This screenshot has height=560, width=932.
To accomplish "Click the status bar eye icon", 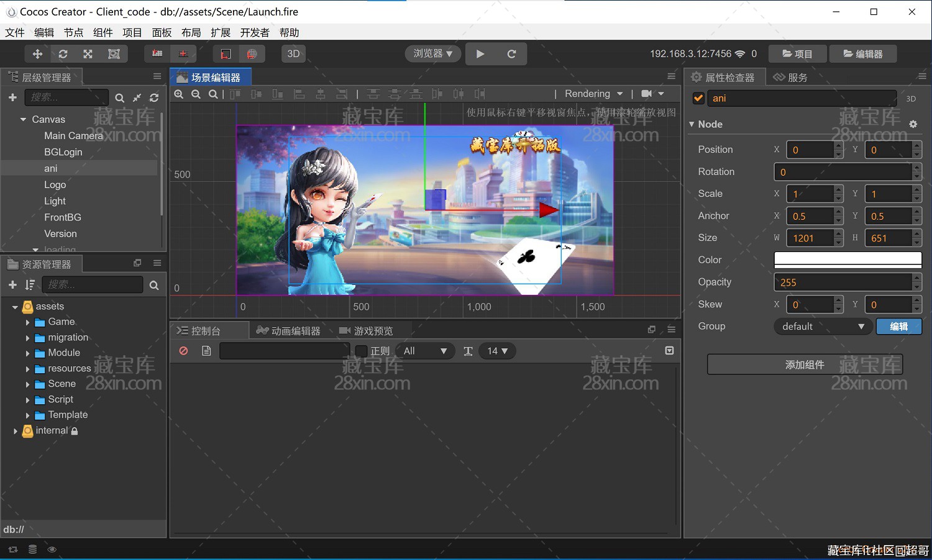I will tap(52, 549).
